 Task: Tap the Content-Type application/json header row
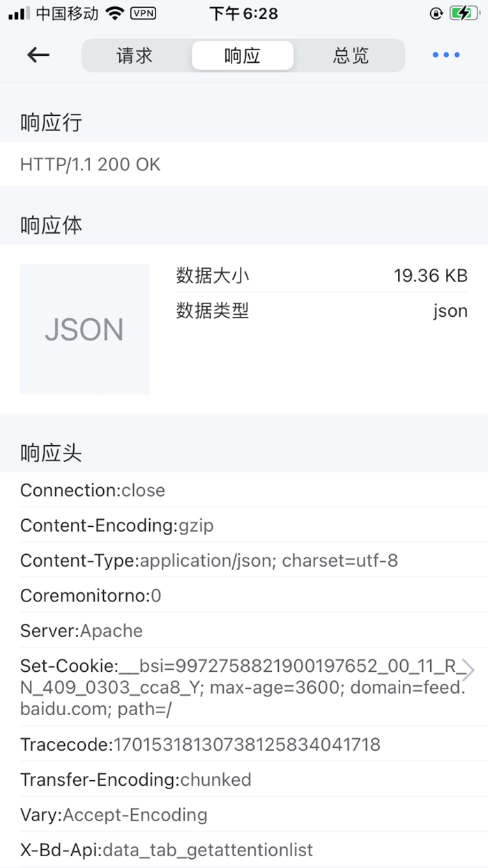pos(209,560)
